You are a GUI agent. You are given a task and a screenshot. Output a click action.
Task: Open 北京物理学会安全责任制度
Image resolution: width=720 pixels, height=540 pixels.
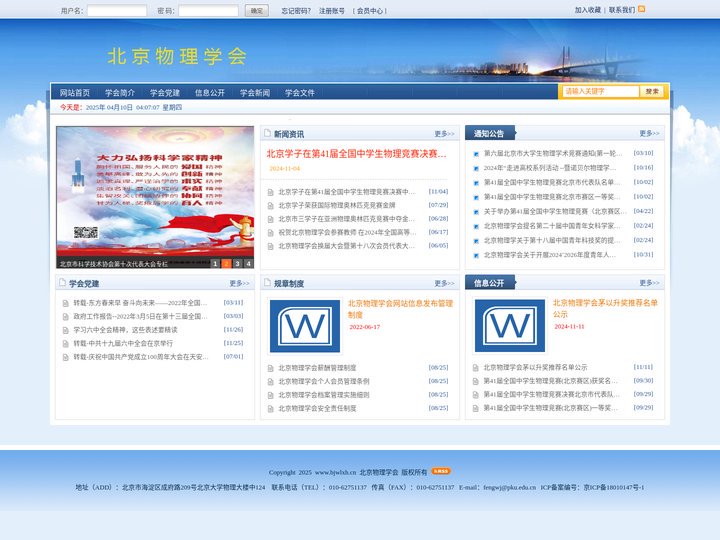point(317,408)
